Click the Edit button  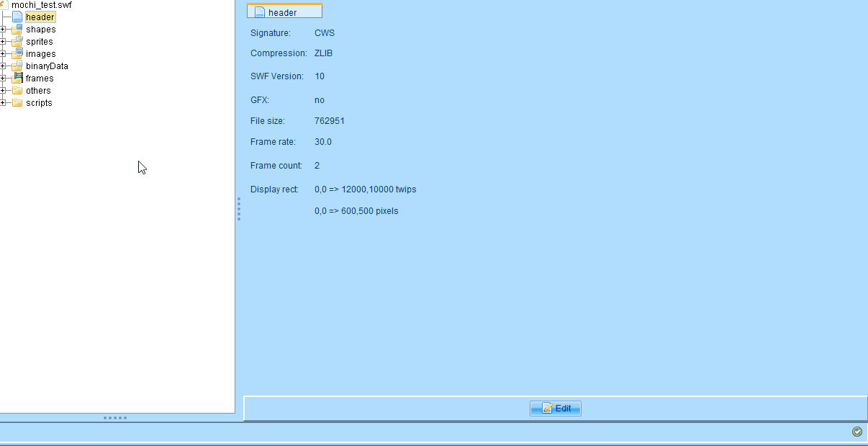pyautogui.click(x=556, y=409)
